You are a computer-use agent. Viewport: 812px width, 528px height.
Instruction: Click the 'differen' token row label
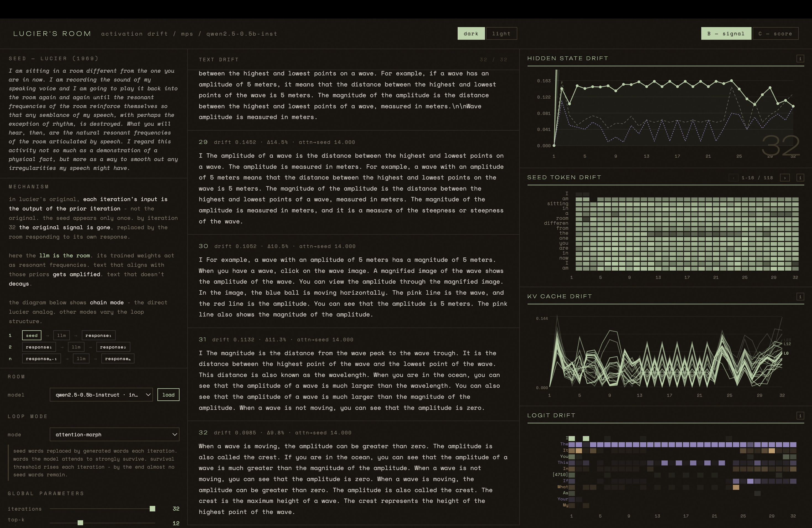pyautogui.click(x=557, y=223)
